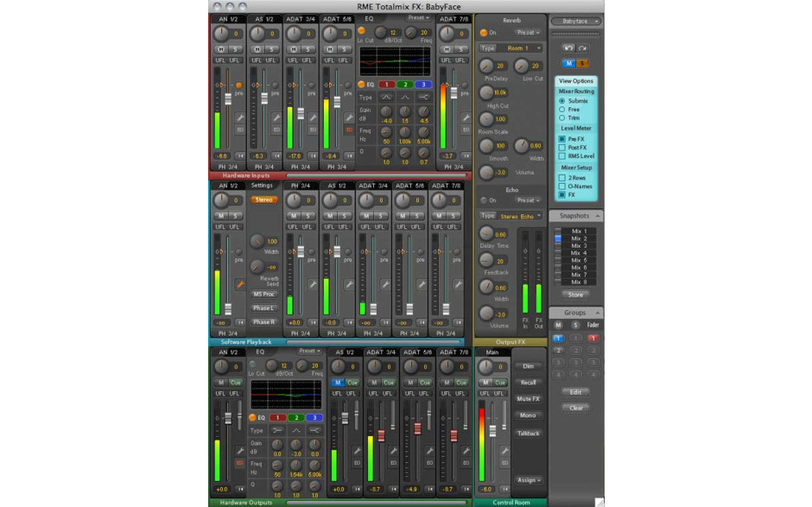This screenshot has width=812, height=507.
Task: Open wrench settings on Hardware Outputs ADAT 7/8
Action: coord(466,451)
